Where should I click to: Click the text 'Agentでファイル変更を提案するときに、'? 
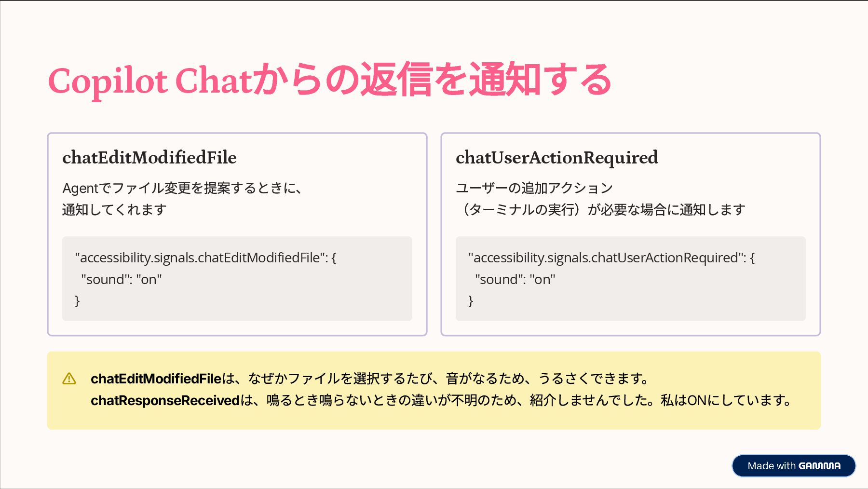click(183, 188)
